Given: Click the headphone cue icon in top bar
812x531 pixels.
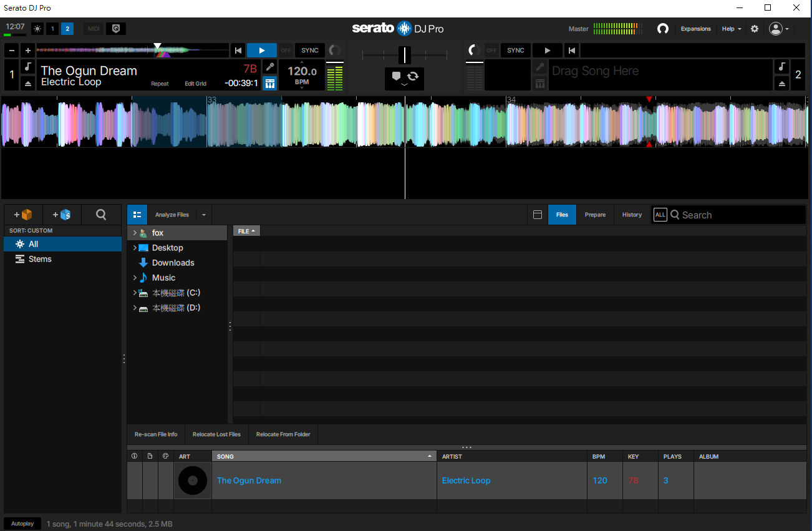Looking at the screenshot, I should click(663, 29).
